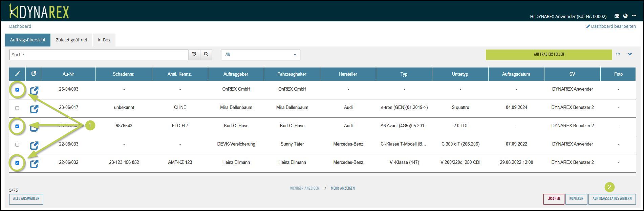Click the Mehr anzeigen link
Viewport: 644px width, 211px height.
pyautogui.click(x=343, y=188)
